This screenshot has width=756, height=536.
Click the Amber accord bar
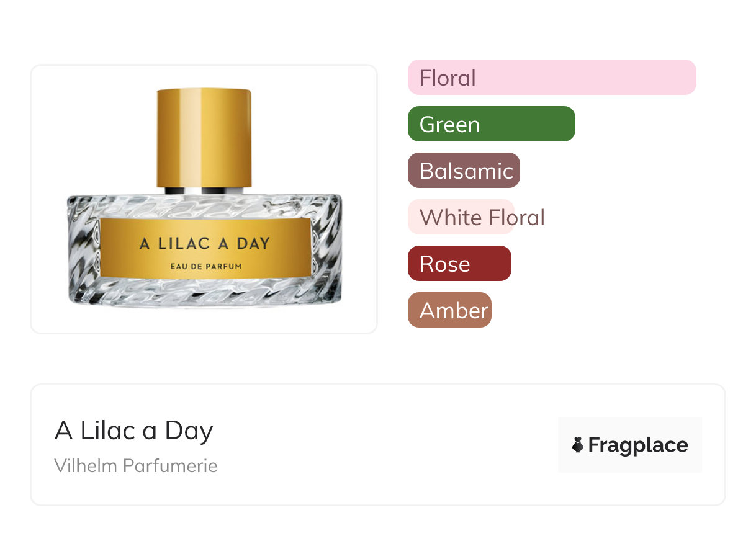[449, 310]
